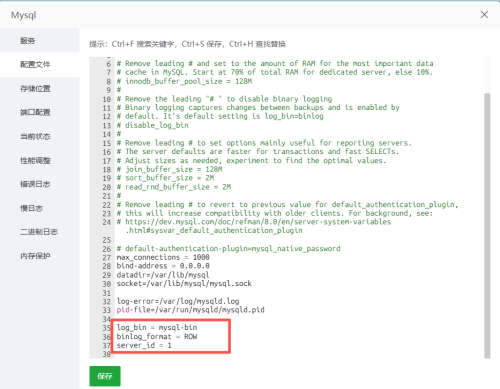The image size is (500, 389).
Task: Click the 'server_id = 1' line
Action: tap(144, 345)
